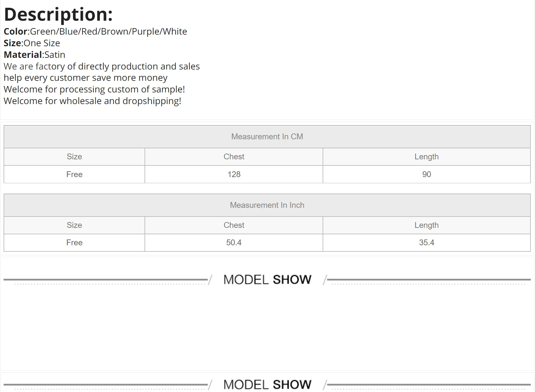Select the Color options text line
The image size is (535, 392).
95,31
